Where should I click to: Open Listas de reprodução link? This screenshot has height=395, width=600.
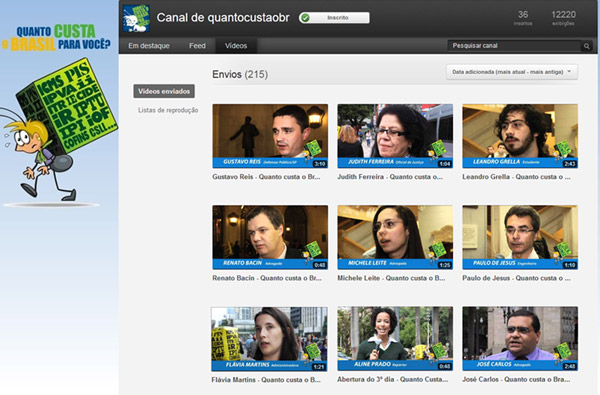pyautogui.click(x=168, y=110)
